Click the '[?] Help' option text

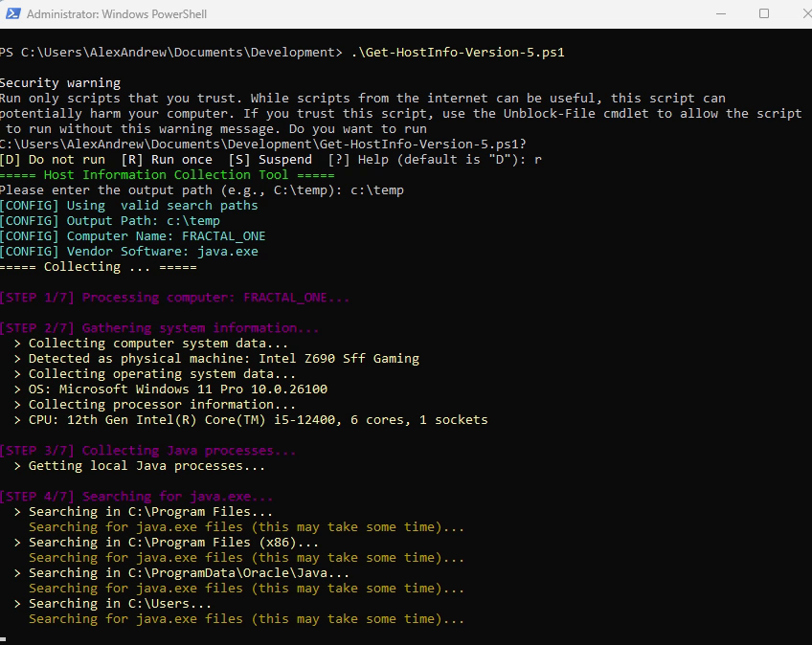coord(358,160)
